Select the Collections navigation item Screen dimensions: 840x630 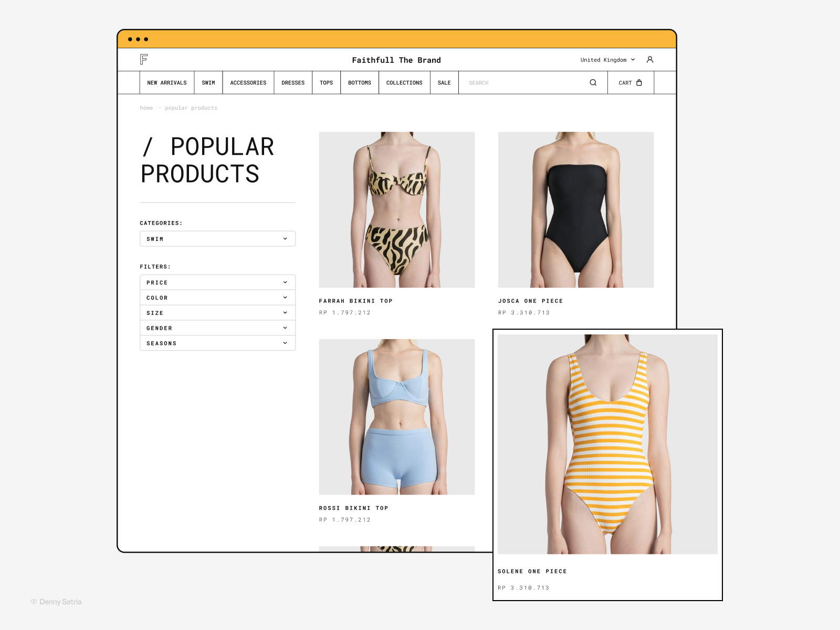pos(404,83)
